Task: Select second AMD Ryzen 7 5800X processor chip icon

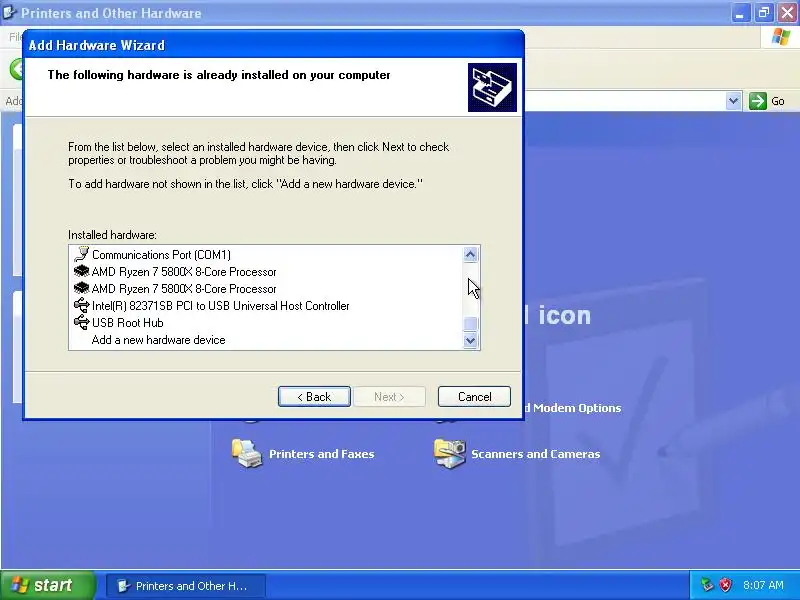Action: (x=81, y=288)
